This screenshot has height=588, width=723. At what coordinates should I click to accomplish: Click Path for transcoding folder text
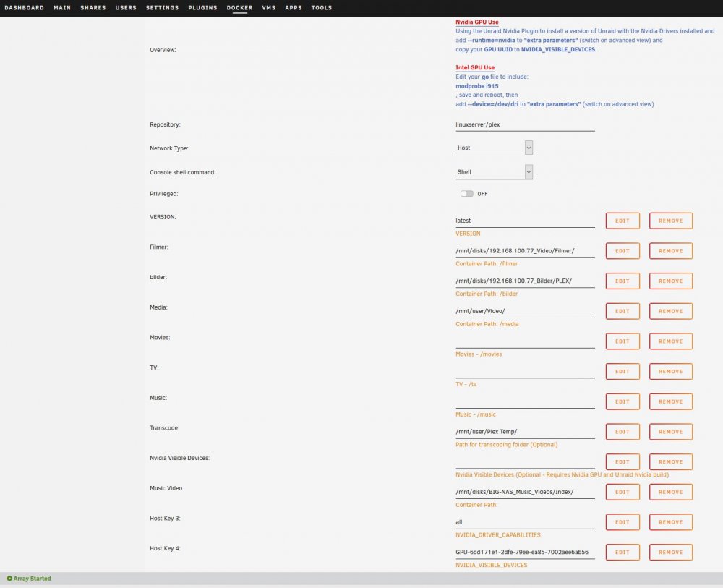click(506, 445)
